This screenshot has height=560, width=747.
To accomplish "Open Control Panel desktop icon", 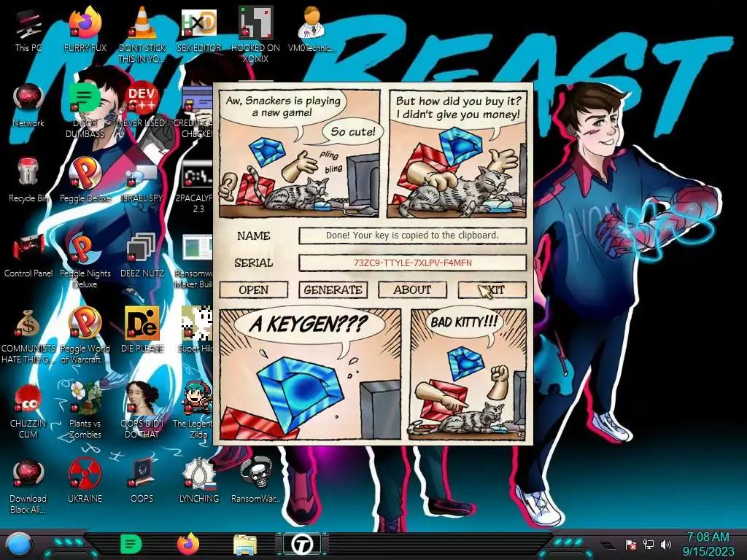I will tap(28, 256).
